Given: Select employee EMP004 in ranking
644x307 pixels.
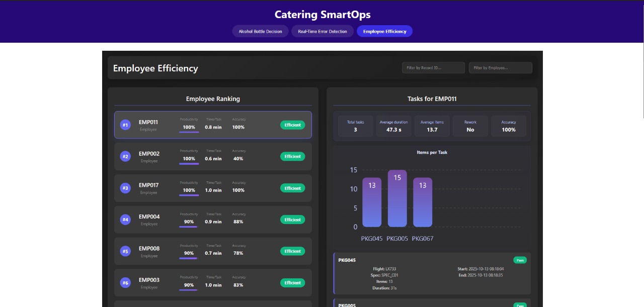Looking at the screenshot, I should pyautogui.click(x=213, y=220).
